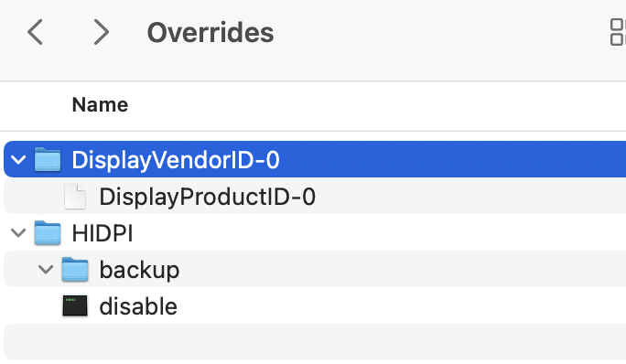Collapse the backup subfolder
This screenshot has width=626, height=364.
click(x=46, y=270)
